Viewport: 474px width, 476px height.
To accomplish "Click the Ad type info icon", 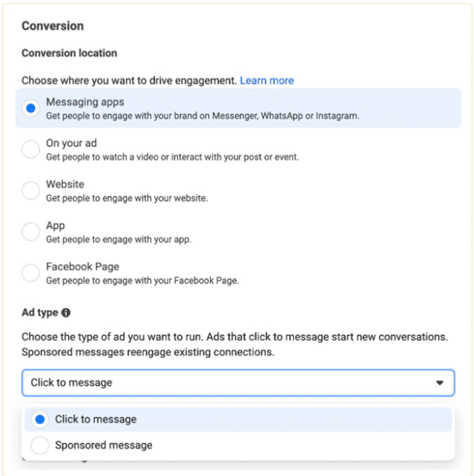I will pos(66,313).
